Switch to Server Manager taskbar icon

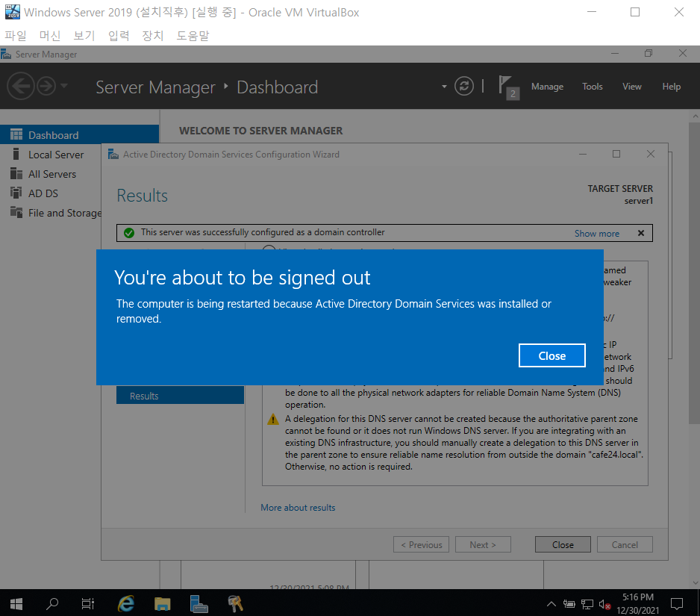199,604
